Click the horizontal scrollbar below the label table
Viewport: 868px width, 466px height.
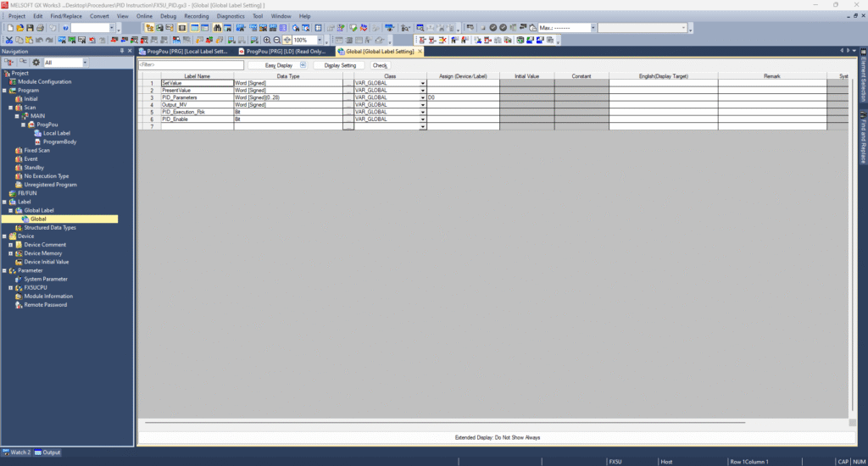[444, 422]
